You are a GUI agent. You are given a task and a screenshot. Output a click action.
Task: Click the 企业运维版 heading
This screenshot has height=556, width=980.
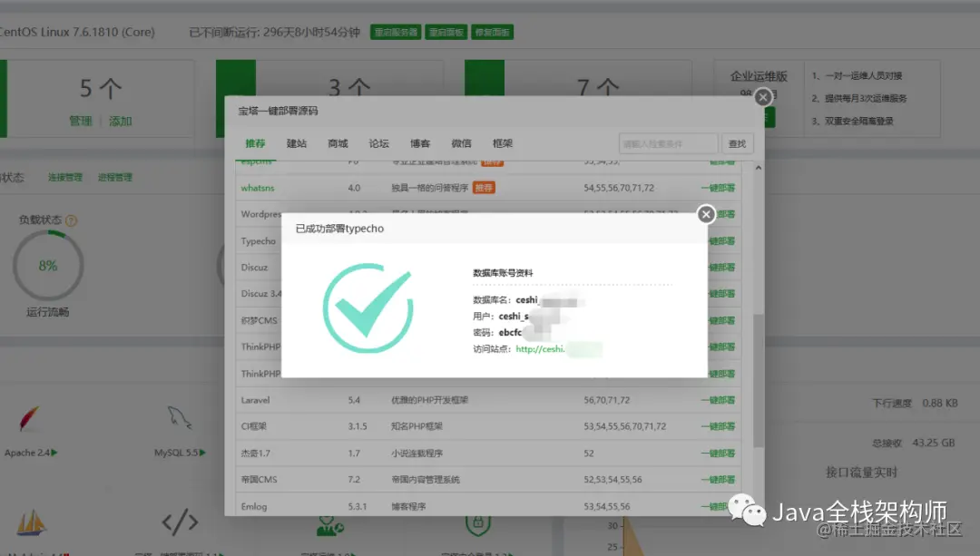pos(759,76)
